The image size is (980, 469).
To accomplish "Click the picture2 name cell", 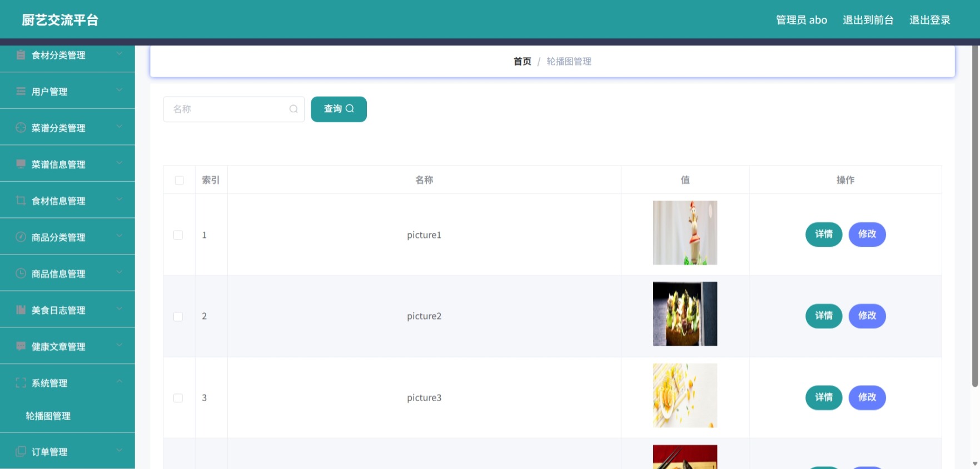I will (x=424, y=316).
